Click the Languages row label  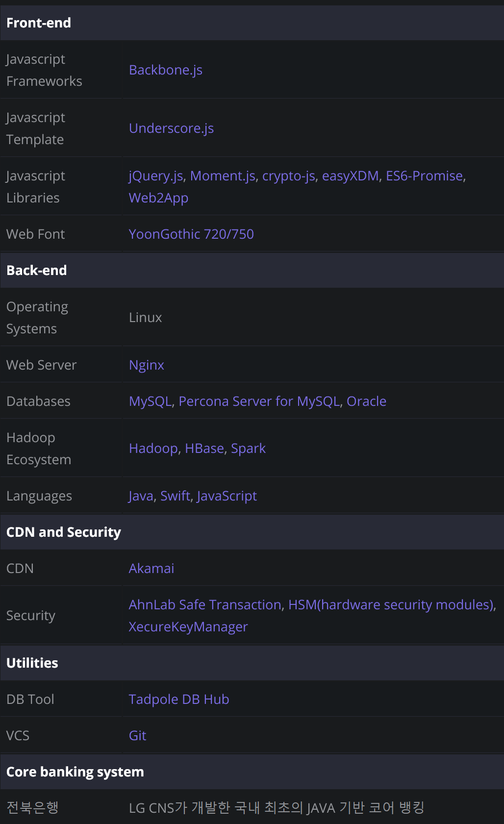39,496
